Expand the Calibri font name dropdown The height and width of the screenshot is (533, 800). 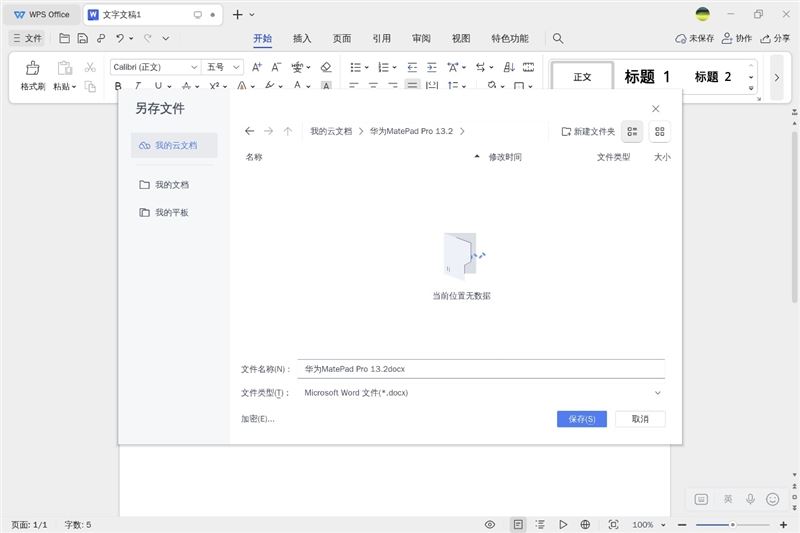(194, 67)
